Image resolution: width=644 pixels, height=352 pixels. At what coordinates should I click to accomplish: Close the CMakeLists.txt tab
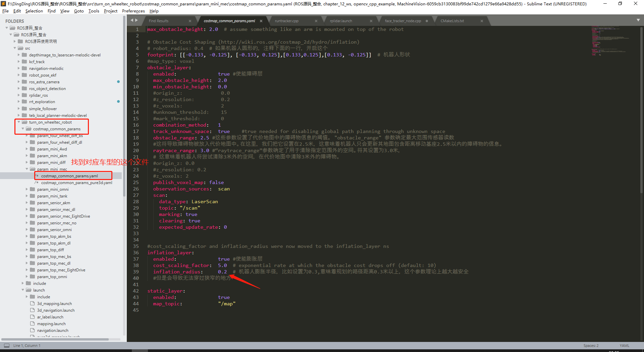pos(482,21)
